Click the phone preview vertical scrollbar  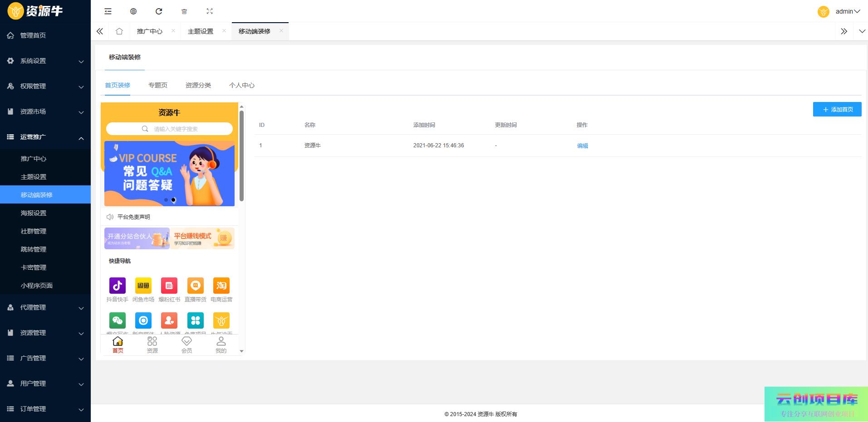[241, 156]
